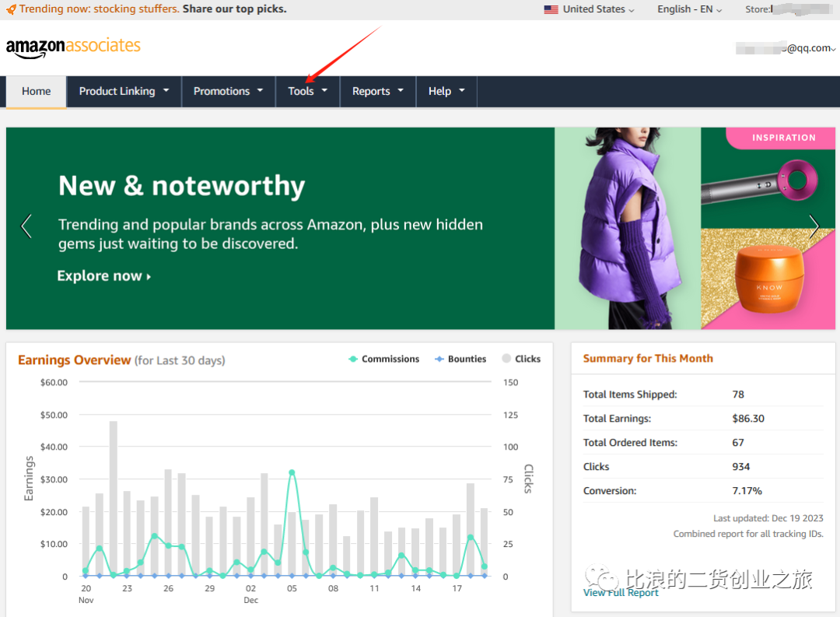Click the Earnings Overview title
This screenshot has width=840, height=617.
click(74, 360)
